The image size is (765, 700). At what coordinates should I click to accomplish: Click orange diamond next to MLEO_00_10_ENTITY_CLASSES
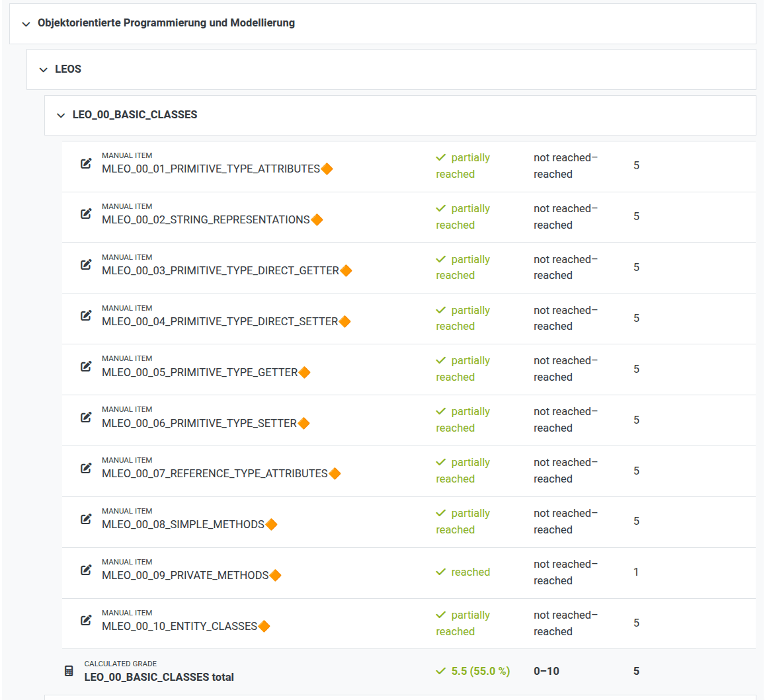(264, 627)
